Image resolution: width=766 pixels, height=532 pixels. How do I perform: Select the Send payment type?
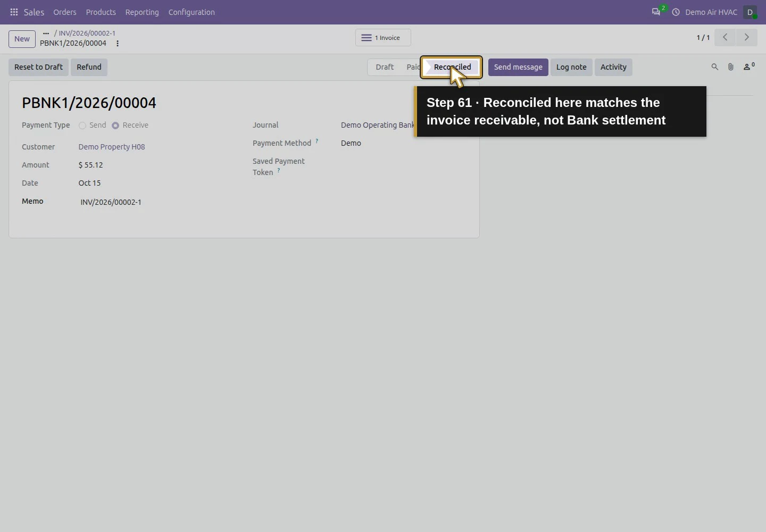click(x=82, y=126)
